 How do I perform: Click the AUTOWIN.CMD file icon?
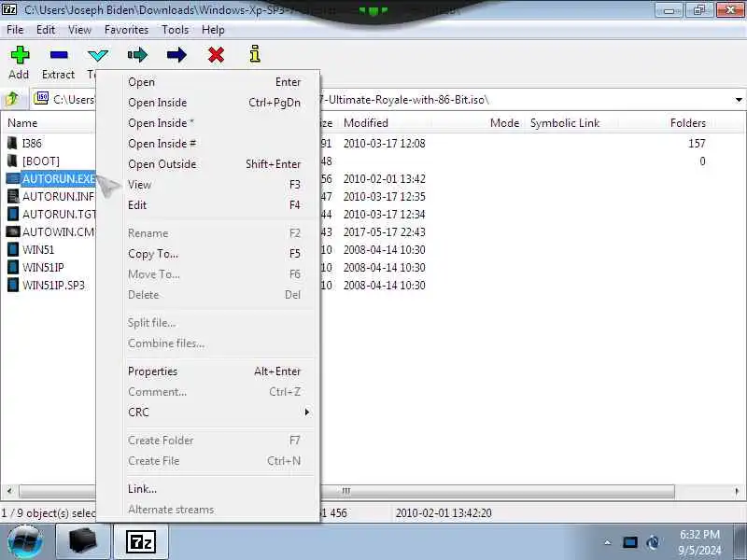pyautogui.click(x=13, y=231)
